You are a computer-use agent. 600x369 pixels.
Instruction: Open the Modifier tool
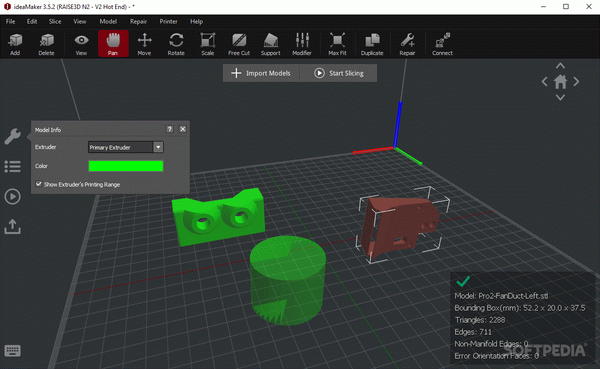pos(302,44)
